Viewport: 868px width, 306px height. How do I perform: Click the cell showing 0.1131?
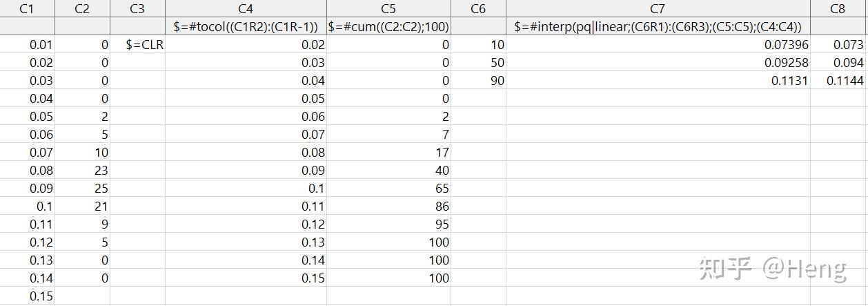click(658, 81)
